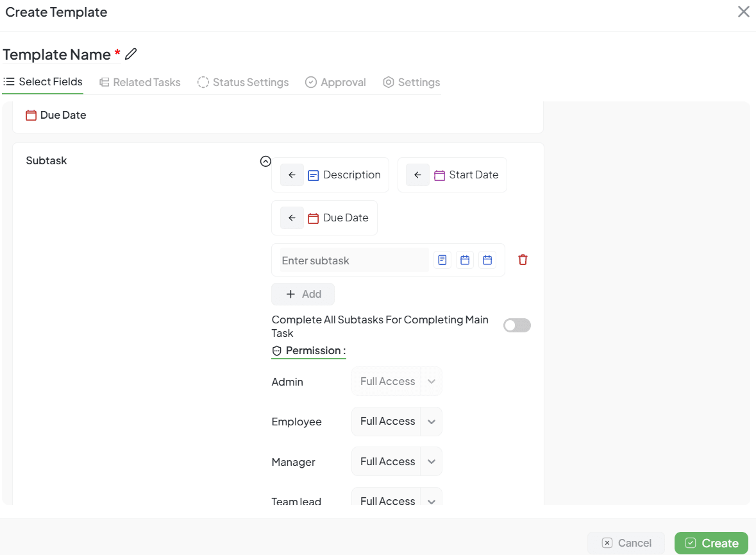Click the Create button
Viewport: 756px width, 555px height.
point(711,542)
